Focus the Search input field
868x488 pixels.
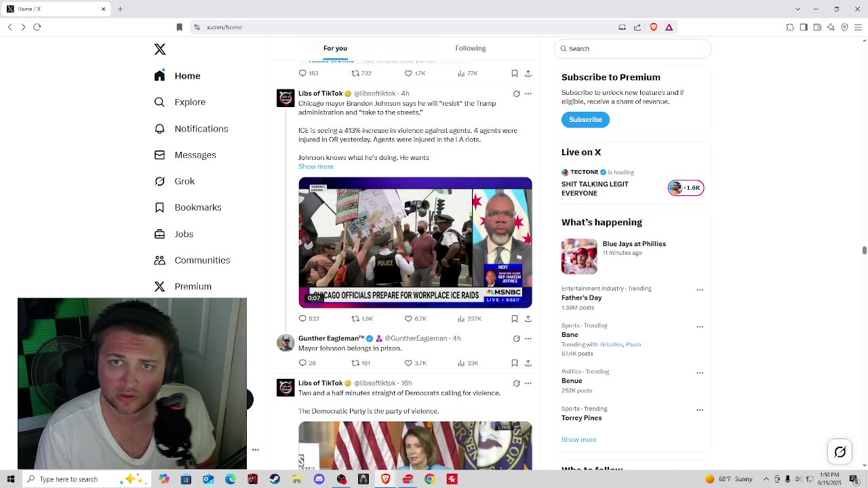[x=633, y=49]
